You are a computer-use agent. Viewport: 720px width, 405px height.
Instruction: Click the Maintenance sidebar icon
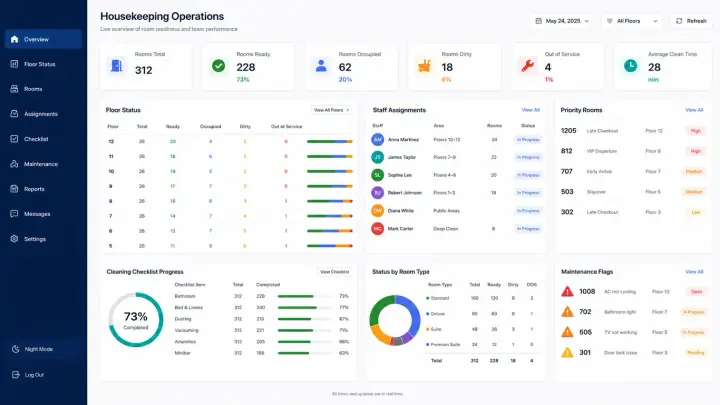pyautogui.click(x=14, y=163)
